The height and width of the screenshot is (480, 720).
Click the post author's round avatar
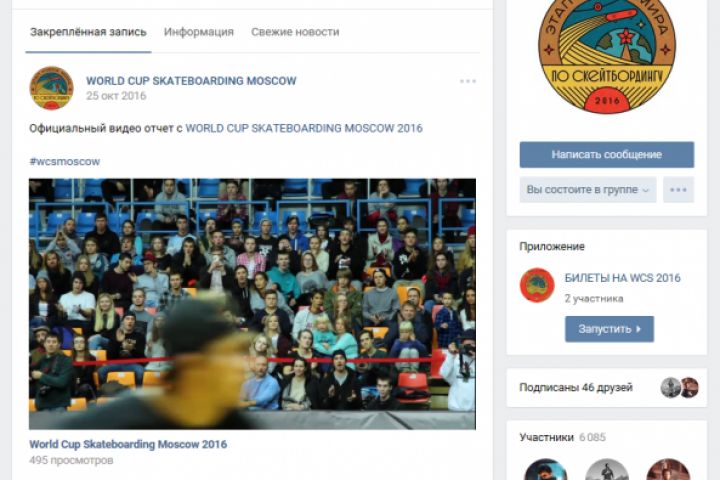click(x=51, y=88)
